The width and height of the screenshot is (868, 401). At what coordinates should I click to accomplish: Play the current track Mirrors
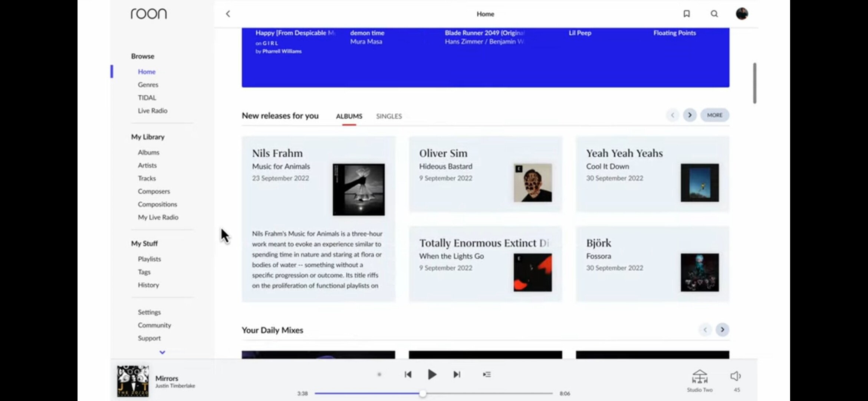pyautogui.click(x=432, y=374)
